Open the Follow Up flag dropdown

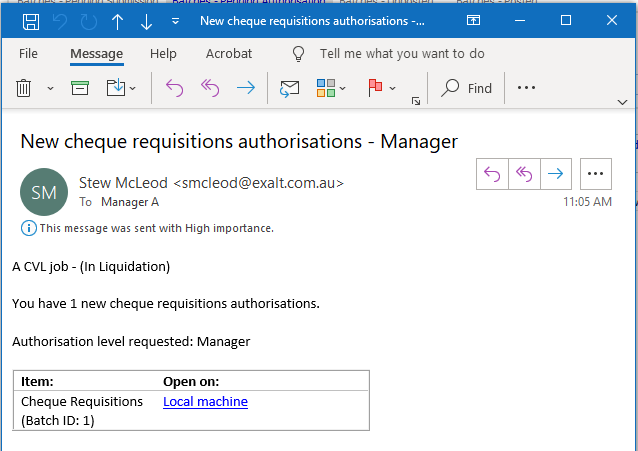(x=382, y=88)
